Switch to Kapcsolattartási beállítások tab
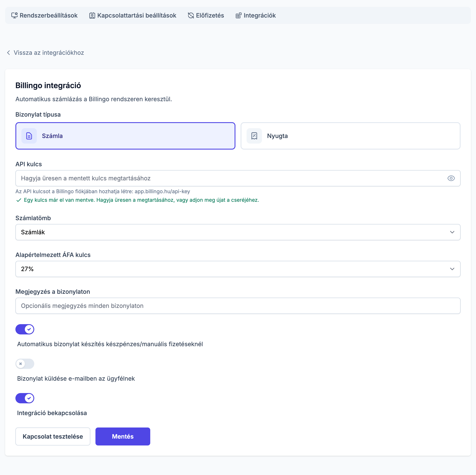476x475 pixels. coord(132,16)
